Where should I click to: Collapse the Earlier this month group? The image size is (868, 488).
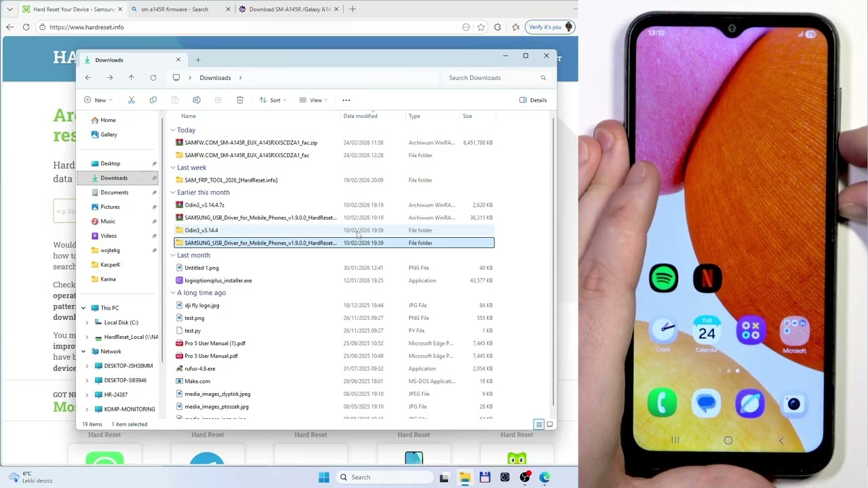173,192
